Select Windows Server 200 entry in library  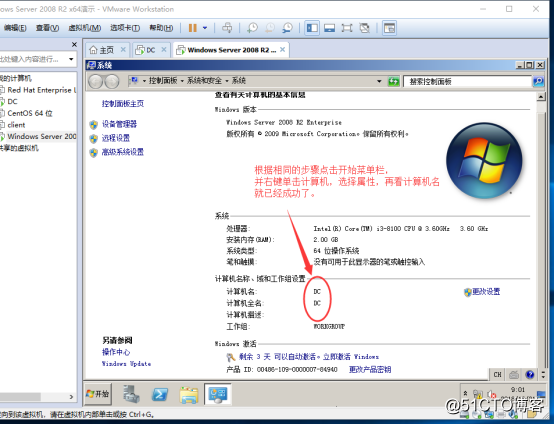point(38,136)
